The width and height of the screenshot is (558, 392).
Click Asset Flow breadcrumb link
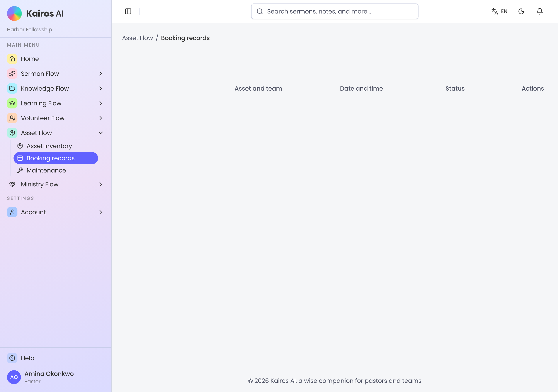click(138, 38)
